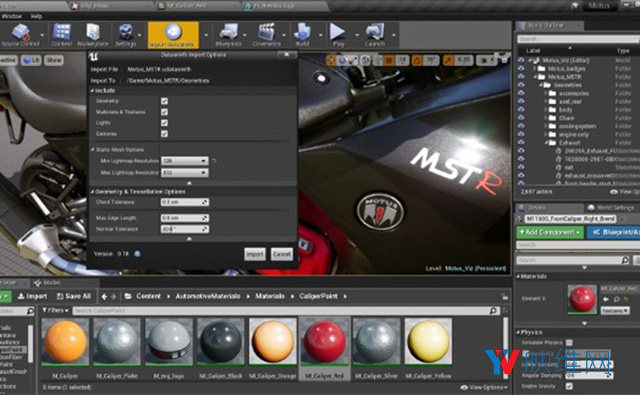The width and height of the screenshot is (640, 395).
Task: Click the green Add Component button
Action: click(550, 232)
